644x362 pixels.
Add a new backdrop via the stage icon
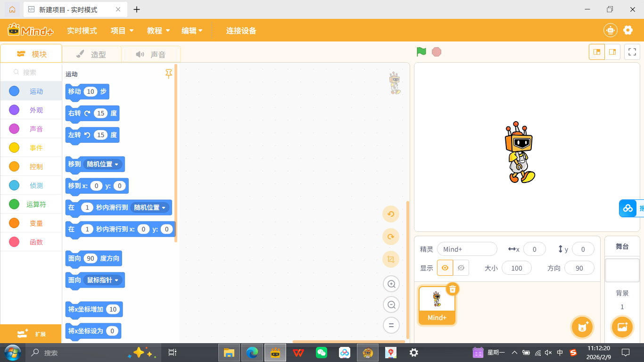[x=622, y=327]
